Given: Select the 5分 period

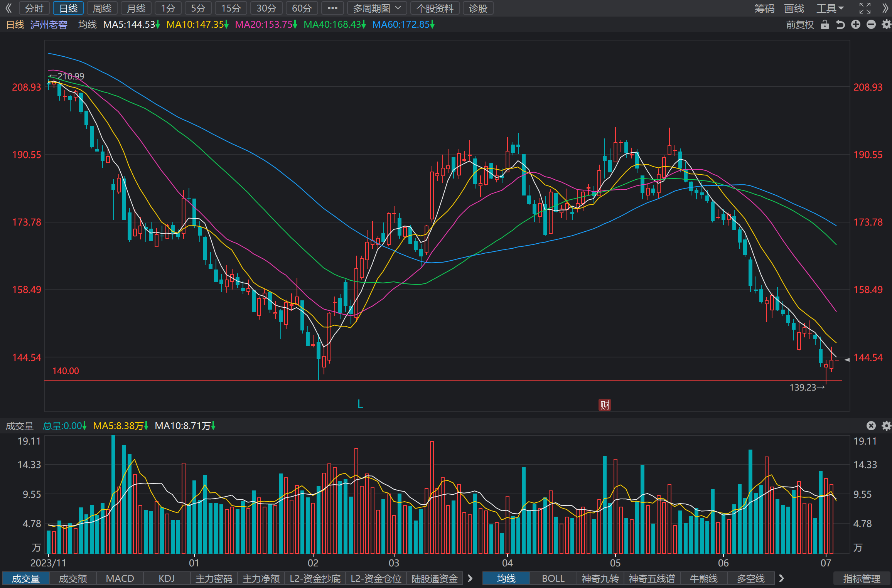Looking at the screenshot, I should [x=198, y=8].
